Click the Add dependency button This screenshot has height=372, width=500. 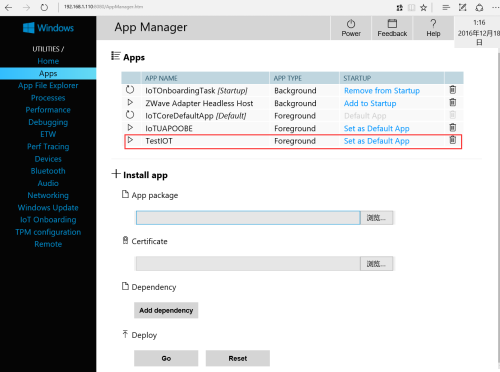[x=166, y=310]
